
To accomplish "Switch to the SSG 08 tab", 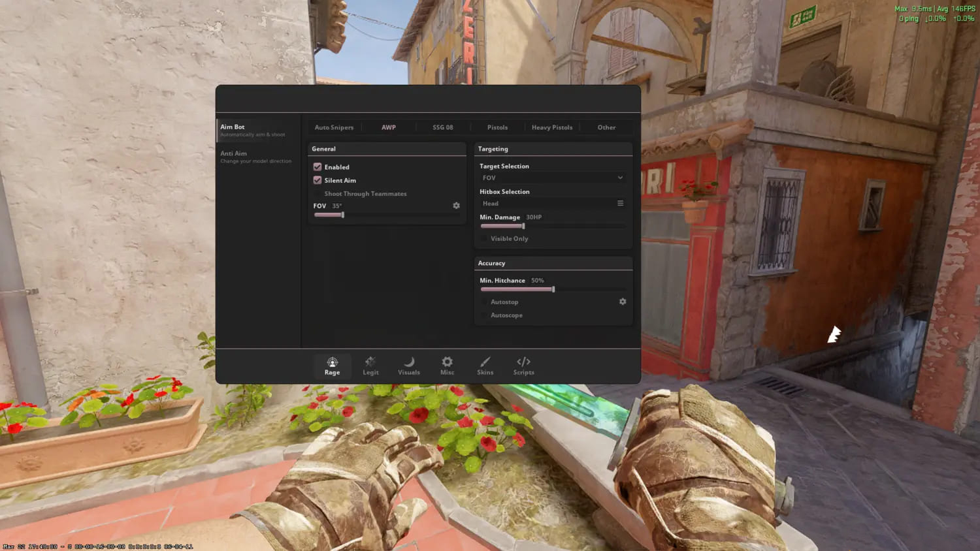I will coord(443,127).
